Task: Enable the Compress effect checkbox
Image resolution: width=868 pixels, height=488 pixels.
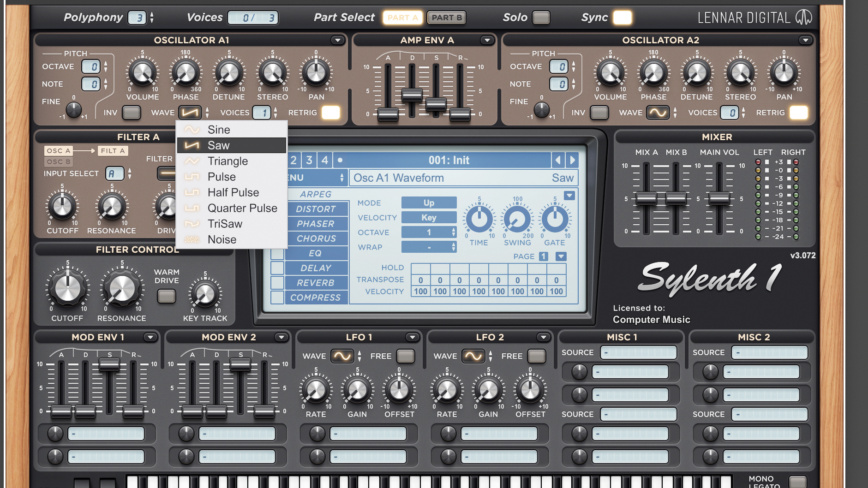Action: click(x=277, y=298)
